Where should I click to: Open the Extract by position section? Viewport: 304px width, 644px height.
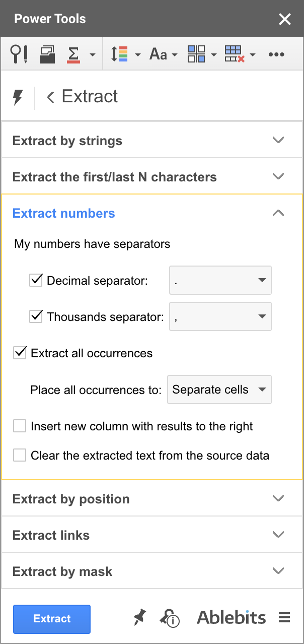151,499
